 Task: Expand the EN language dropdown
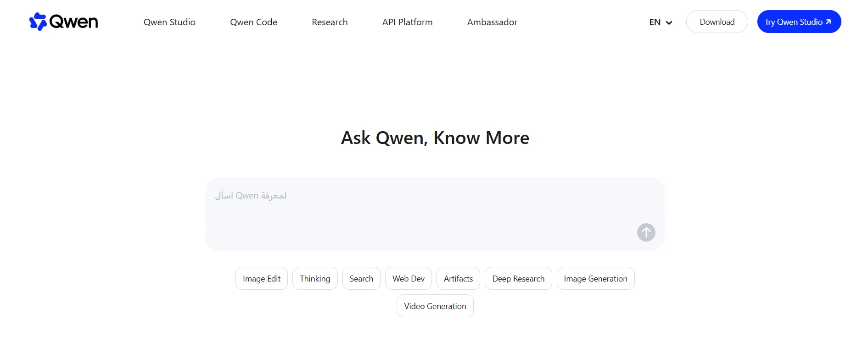(661, 22)
